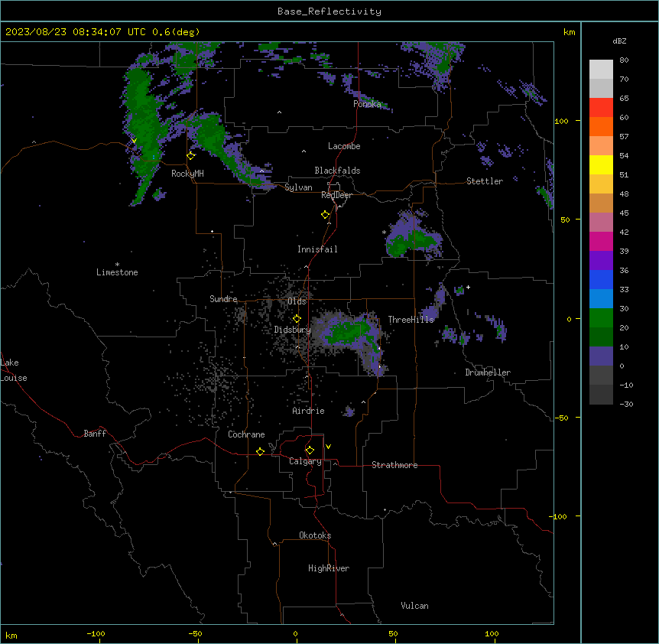This screenshot has height=644, width=659.
Task: Select the light blue 30–33 dBZ legend swatch
Action: [x=601, y=299]
